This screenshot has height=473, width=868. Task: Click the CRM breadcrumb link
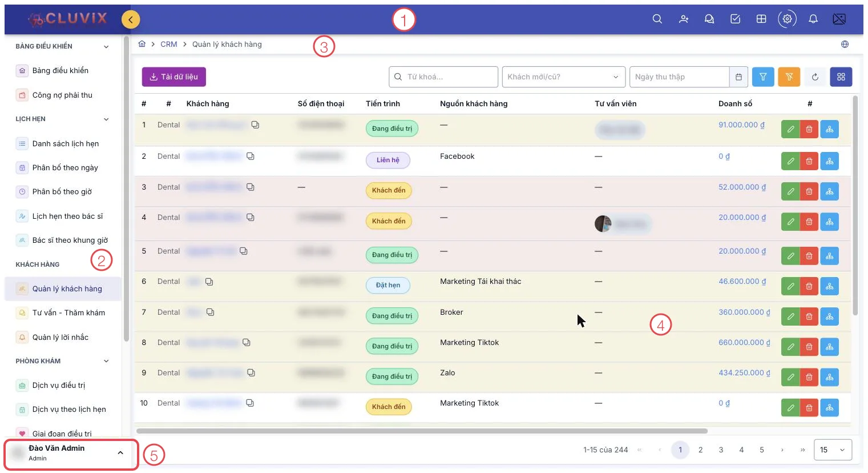(x=169, y=44)
